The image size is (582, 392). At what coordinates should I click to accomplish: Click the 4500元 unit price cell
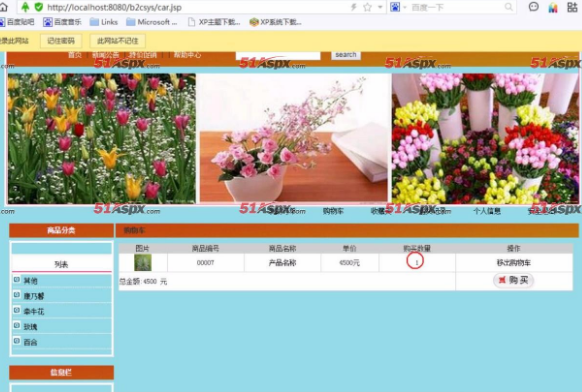pyautogui.click(x=349, y=263)
